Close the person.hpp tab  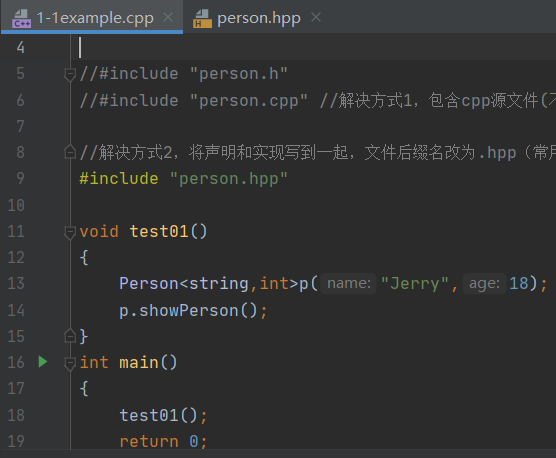[316, 17]
